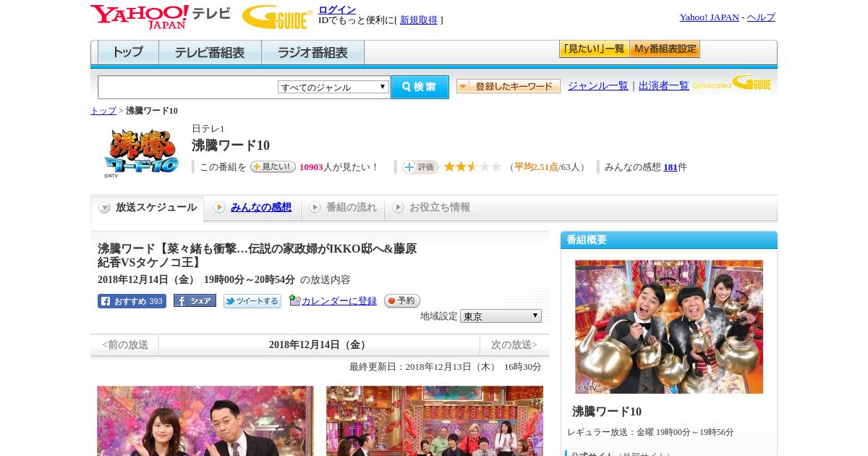This screenshot has height=456, width=868.
Task: Click the 番組概要 panel header
Action: coord(669,240)
